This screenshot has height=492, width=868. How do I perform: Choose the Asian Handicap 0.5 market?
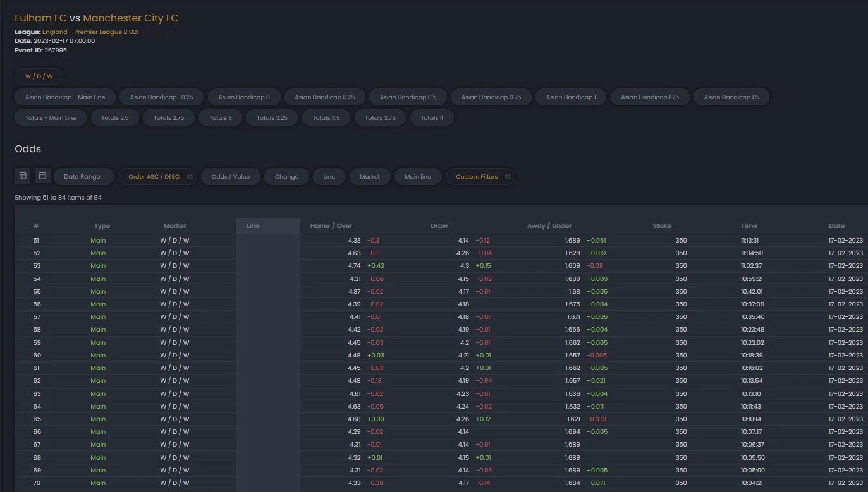click(408, 97)
